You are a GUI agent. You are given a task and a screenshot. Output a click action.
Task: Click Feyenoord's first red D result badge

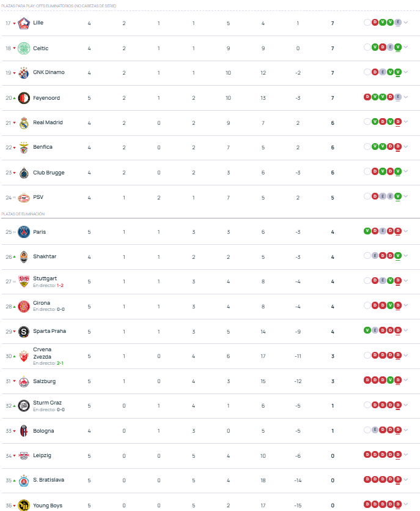pos(367,97)
